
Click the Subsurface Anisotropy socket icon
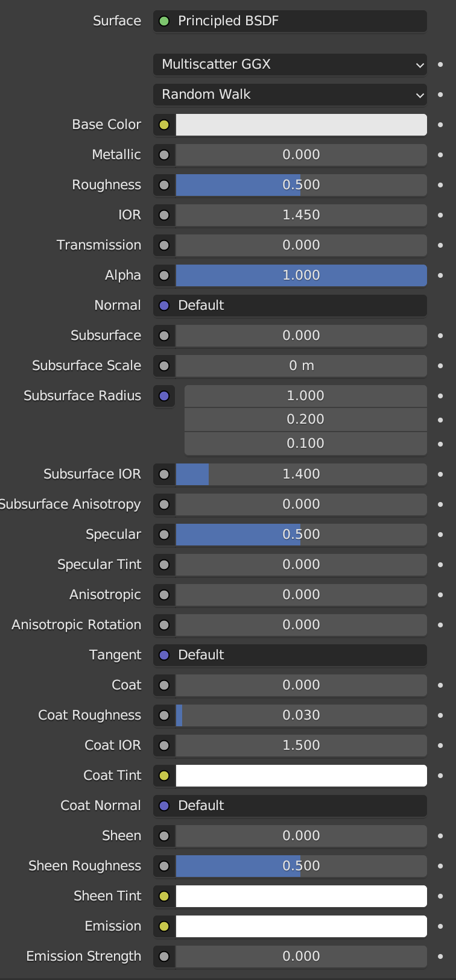point(164,504)
